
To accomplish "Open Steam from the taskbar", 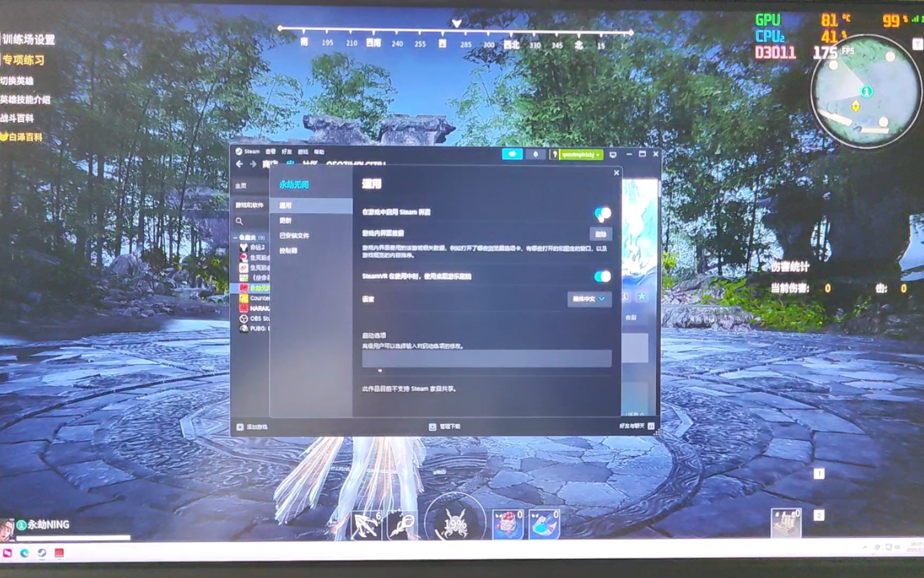I will point(42,553).
